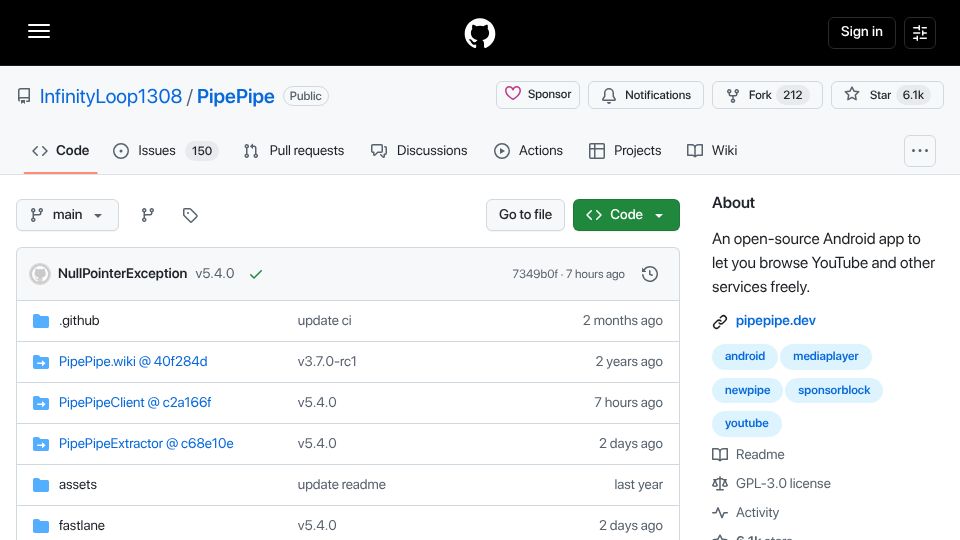
Task: Click the 6.1k star count badge
Action: pyautogui.click(x=913, y=95)
